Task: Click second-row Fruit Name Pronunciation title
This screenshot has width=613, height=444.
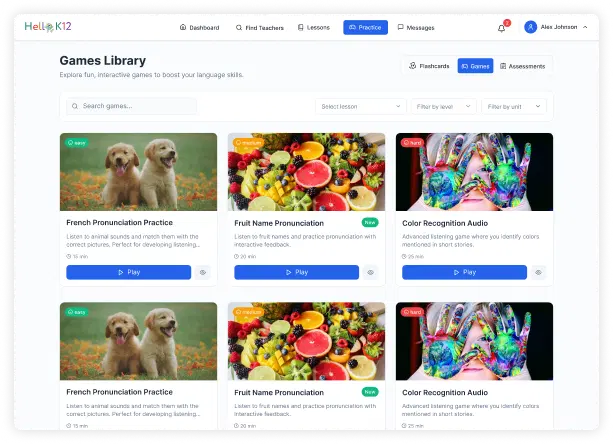Action: coord(279,392)
